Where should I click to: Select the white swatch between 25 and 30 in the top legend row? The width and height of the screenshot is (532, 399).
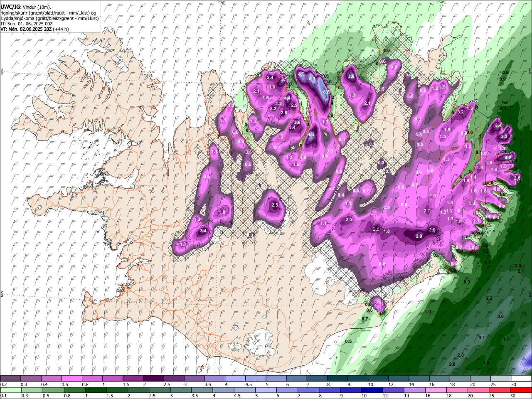pos(501,379)
